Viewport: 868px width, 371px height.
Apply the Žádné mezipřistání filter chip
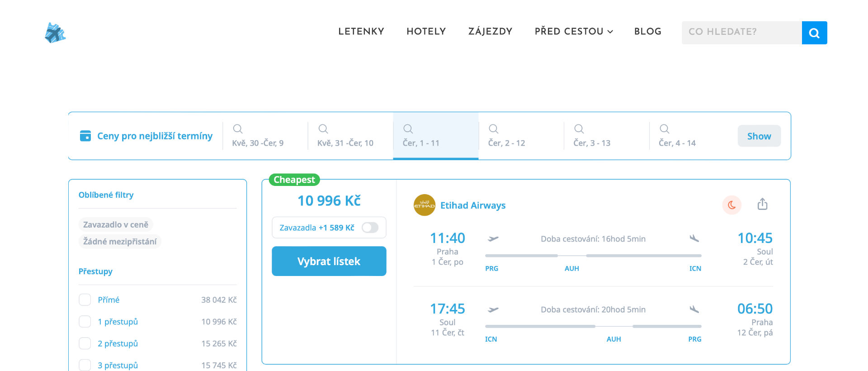click(120, 242)
